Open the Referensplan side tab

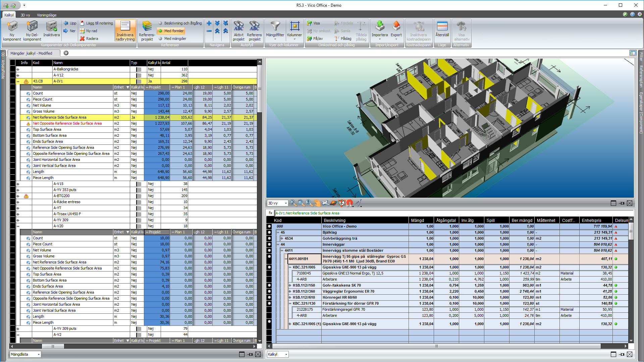pos(641,76)
